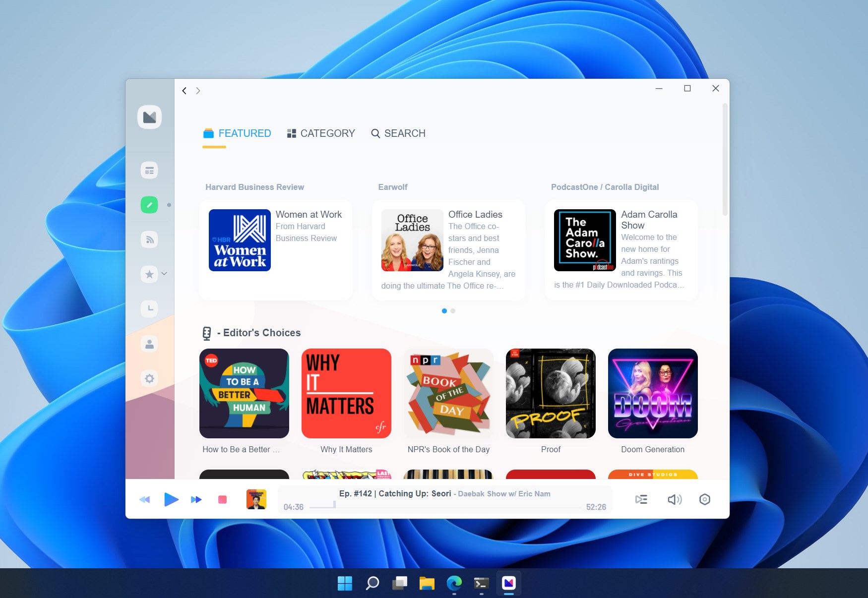
Task: Open the Subscriptions RSS feed section
Action: click(x=150, y=239)
